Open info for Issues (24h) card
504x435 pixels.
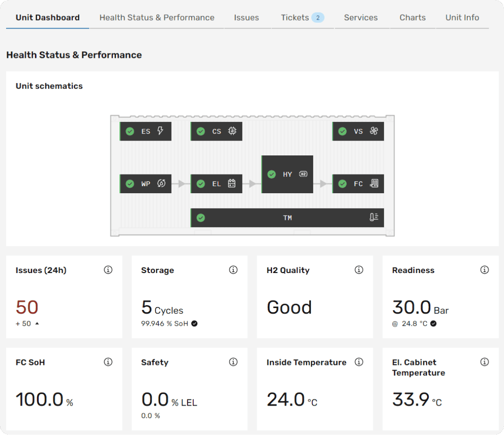(x=108, y=270)
